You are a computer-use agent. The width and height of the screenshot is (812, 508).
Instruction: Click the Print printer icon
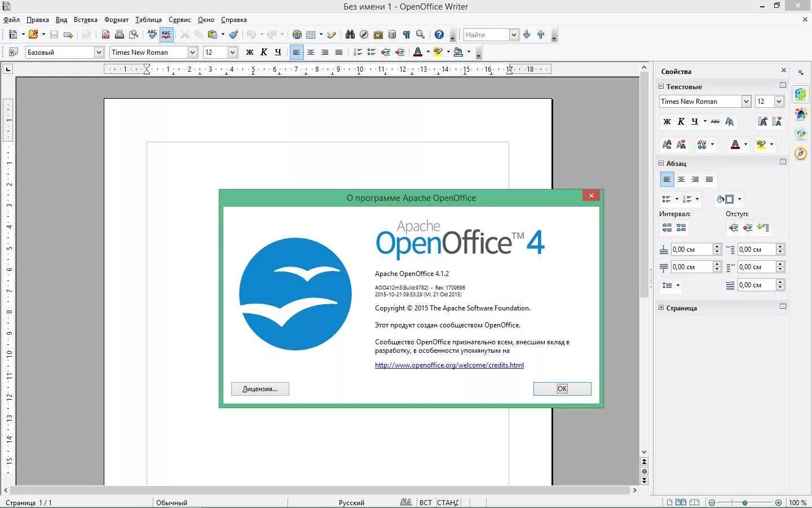[x=120, y=34]
